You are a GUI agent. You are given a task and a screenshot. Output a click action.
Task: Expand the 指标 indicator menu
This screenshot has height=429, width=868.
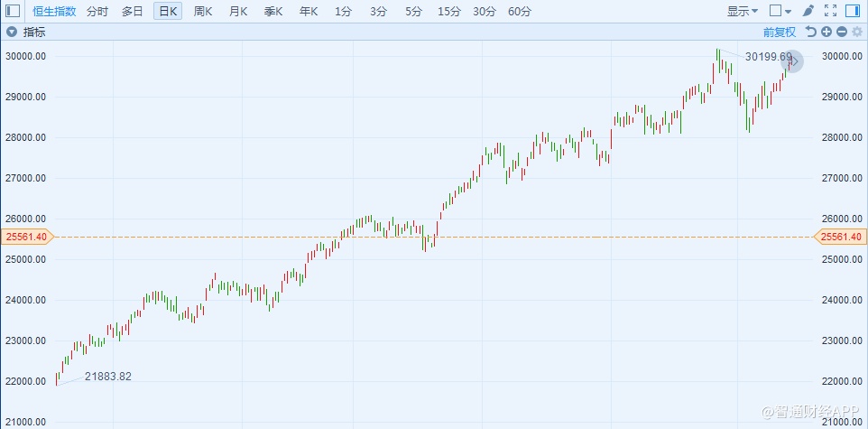[x=12, y=32]
